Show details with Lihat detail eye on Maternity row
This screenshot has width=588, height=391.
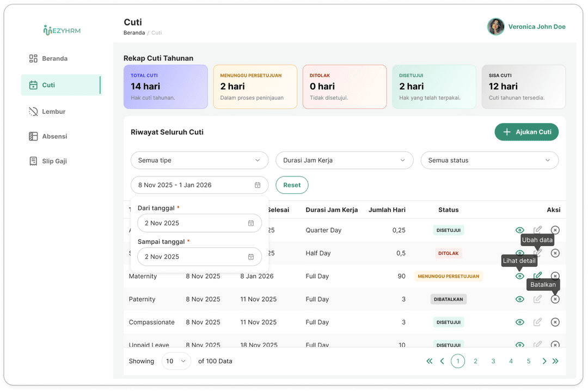coord(519,276)
